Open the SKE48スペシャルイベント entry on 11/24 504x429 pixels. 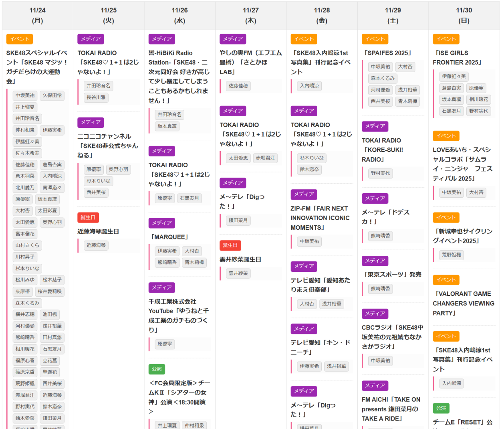(37, 67)
